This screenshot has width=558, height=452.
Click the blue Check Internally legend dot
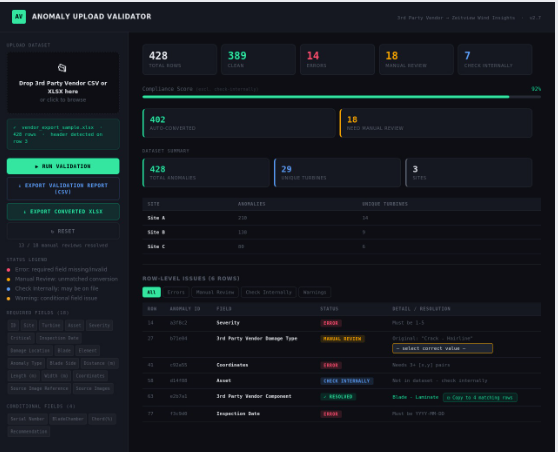click(9, 289)
